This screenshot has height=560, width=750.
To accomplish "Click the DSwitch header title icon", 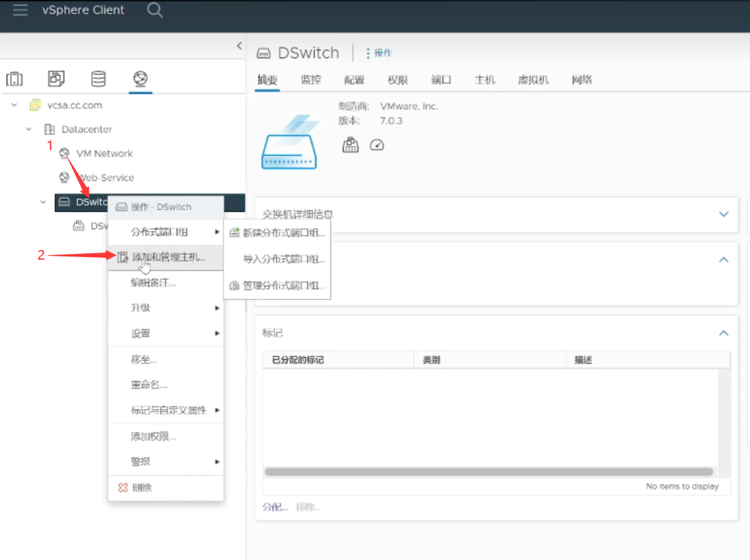I will point(264,53).
